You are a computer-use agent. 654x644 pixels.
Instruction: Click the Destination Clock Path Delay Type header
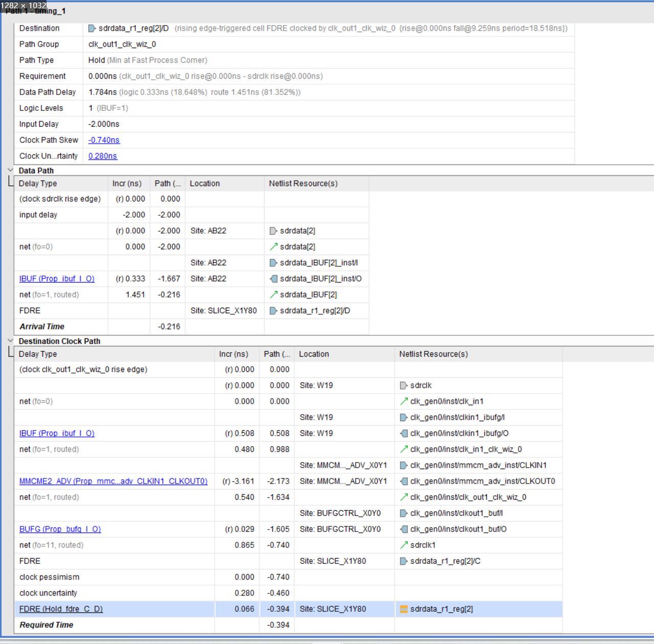point(114,354)
